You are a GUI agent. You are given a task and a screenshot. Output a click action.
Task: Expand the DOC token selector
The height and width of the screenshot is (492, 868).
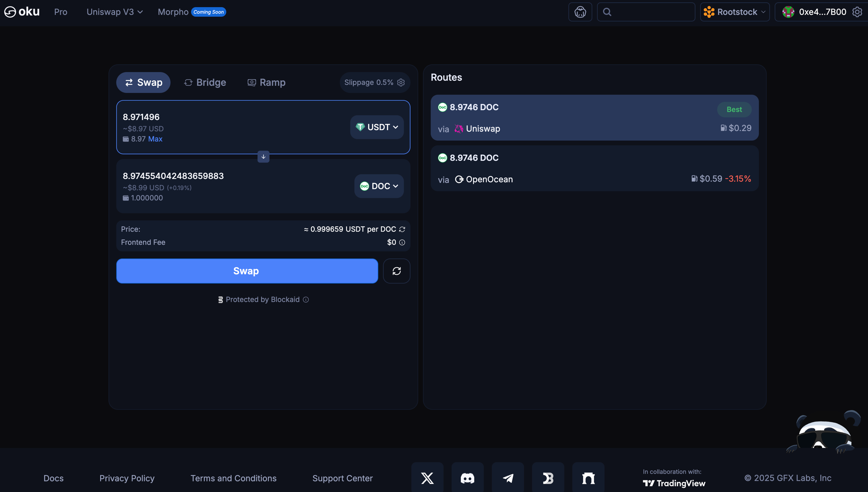pos(379,186)
